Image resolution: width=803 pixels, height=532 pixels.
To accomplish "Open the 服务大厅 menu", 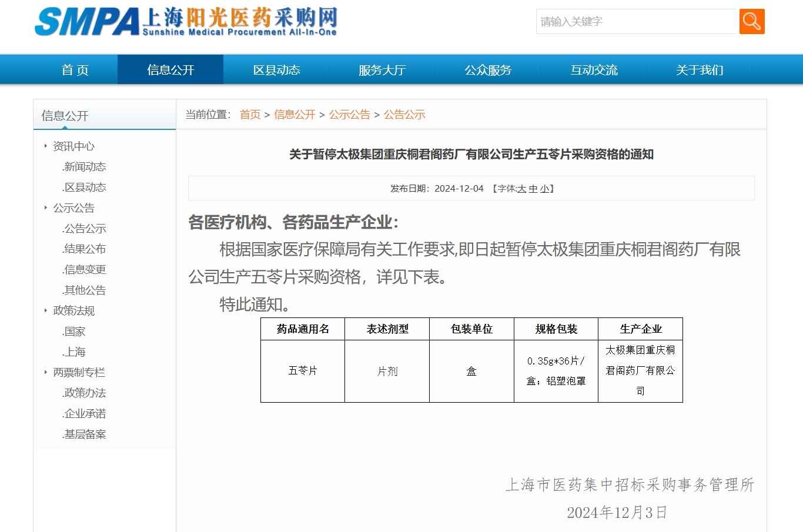I will [382, 69].
